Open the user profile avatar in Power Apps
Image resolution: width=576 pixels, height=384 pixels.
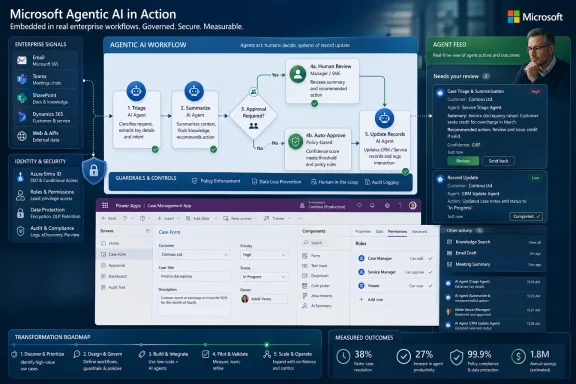[413, 205]
